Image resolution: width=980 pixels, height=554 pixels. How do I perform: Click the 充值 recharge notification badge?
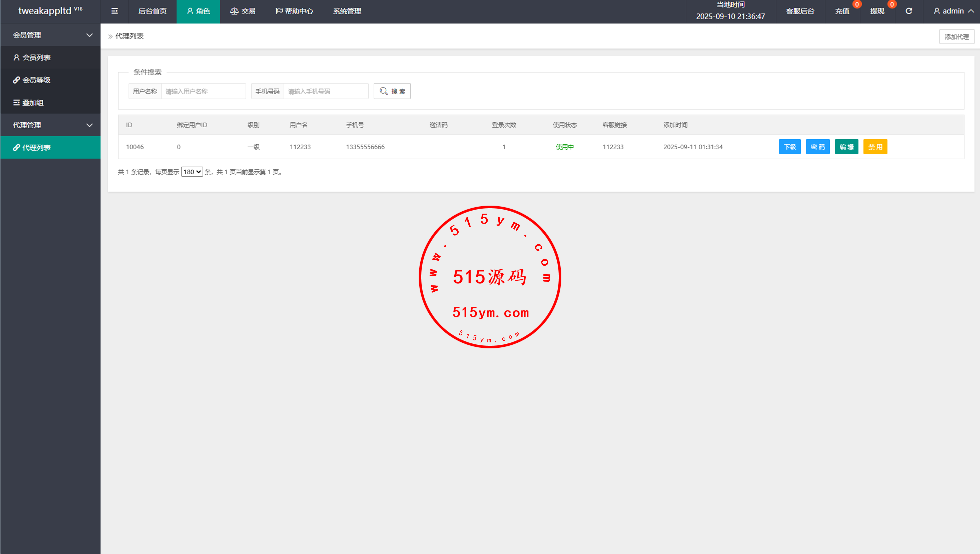857,5
